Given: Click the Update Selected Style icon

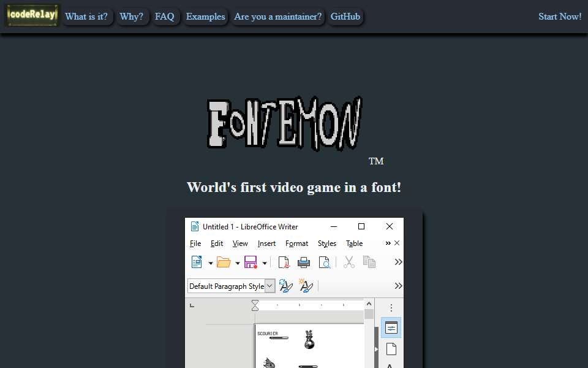Looking at the screenshot, I should tap(286, 286).
